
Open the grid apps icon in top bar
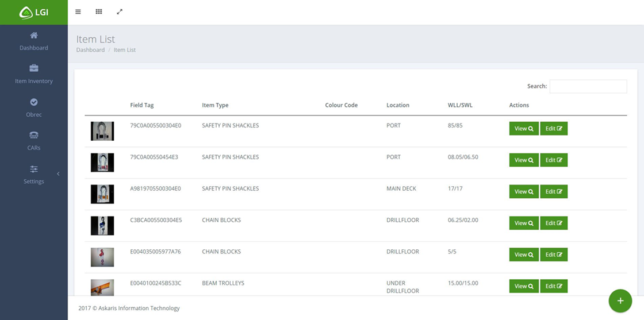point(99,11)
